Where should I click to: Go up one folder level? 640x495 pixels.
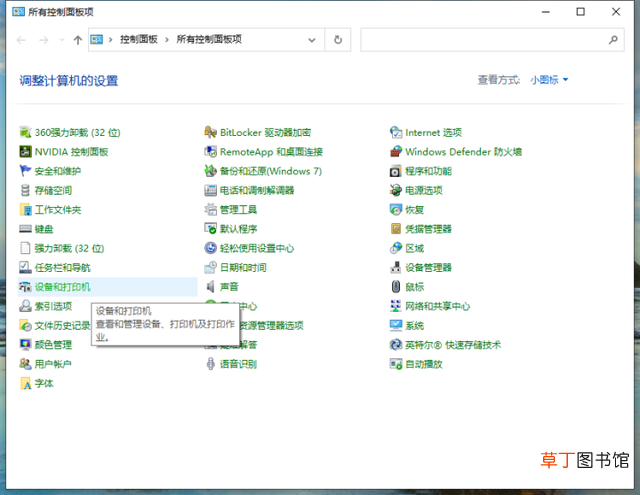[x=78, y=40]
